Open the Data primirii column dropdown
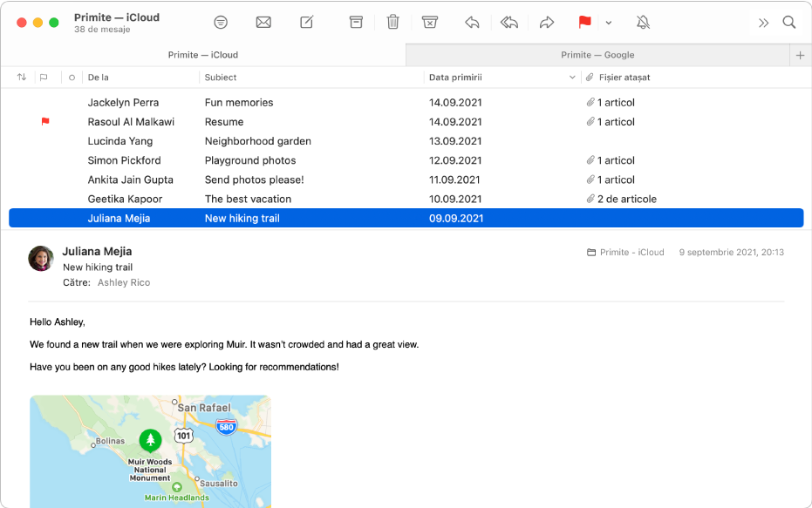The width and height of the screenshot is (812, 508). [571, 77]
